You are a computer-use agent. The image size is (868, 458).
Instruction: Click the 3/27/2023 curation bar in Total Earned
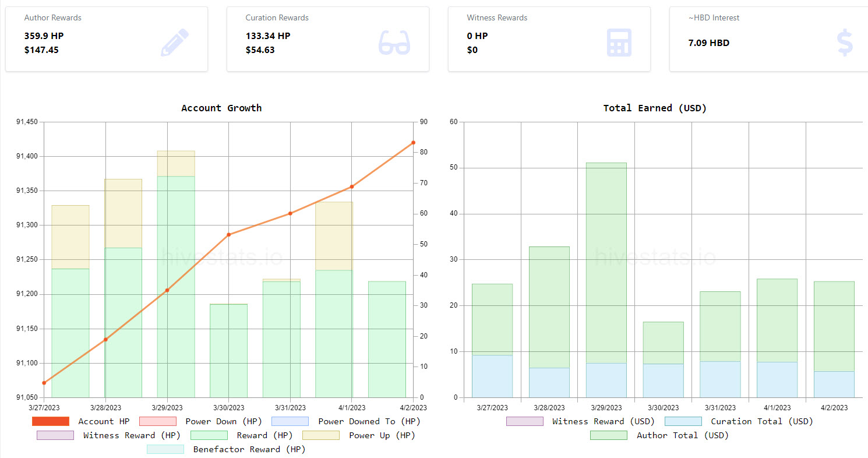point(492,376)
